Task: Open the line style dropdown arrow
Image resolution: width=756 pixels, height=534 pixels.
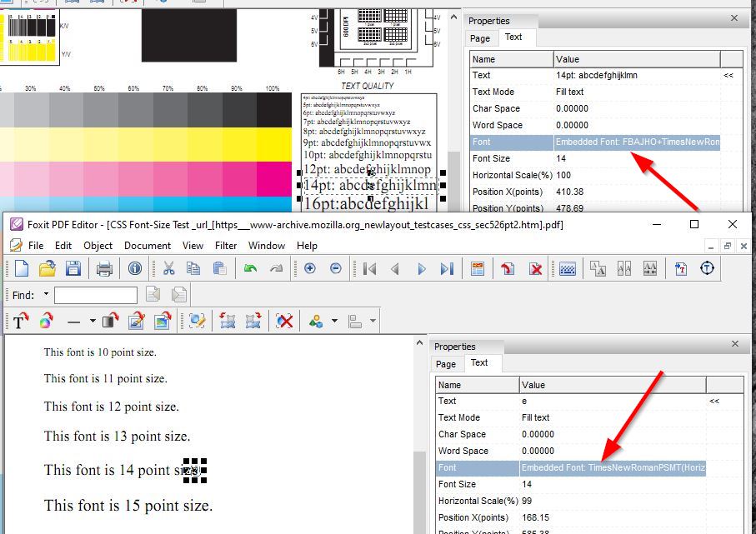Action: (x=92, y=321)
